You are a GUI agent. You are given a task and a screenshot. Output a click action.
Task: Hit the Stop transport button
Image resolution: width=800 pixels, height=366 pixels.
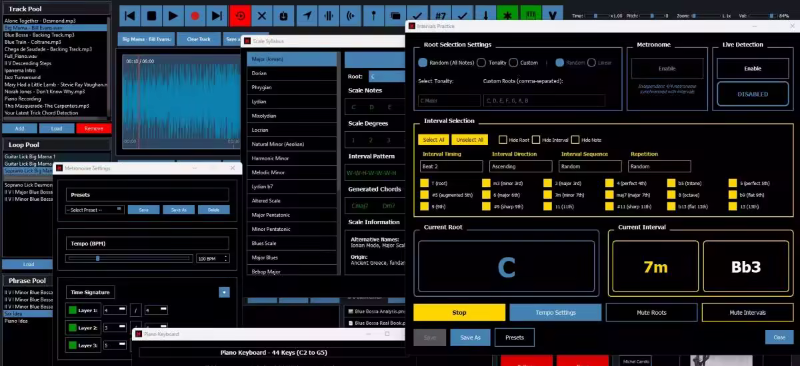(152, 16)
